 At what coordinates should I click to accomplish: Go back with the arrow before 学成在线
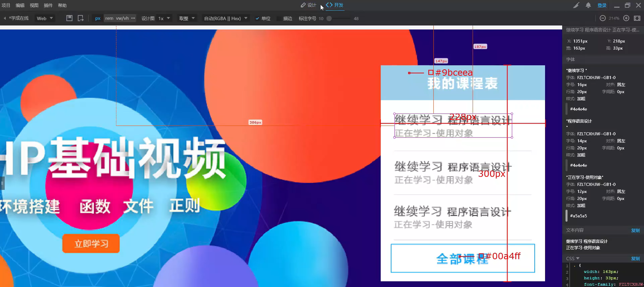pyautogui.click(x=5, y=18)
